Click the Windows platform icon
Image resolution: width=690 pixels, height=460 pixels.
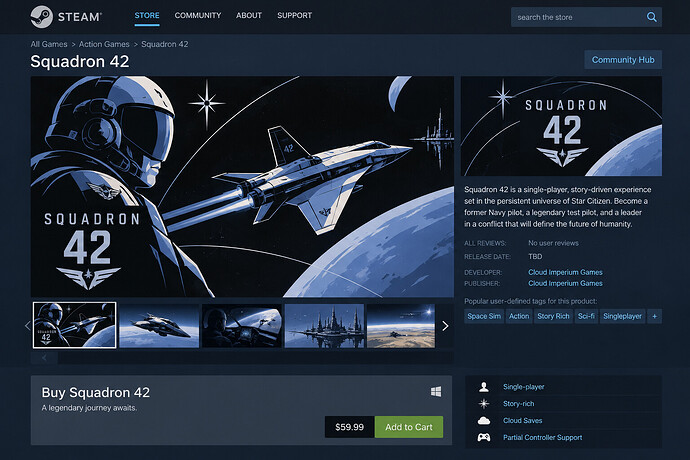click(x=436, y=391)
